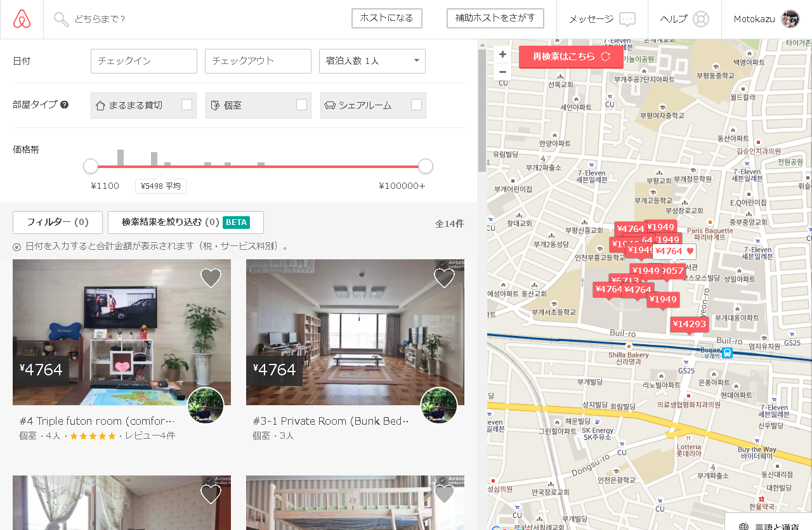Open Motokazu profile avatar
This screenshot has width=812, height=530.
coord(790,19)
